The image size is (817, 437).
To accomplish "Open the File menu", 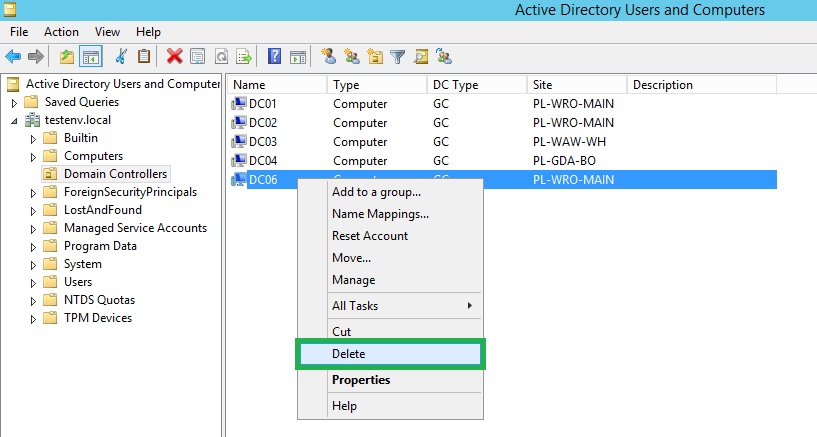I will 19,32.
